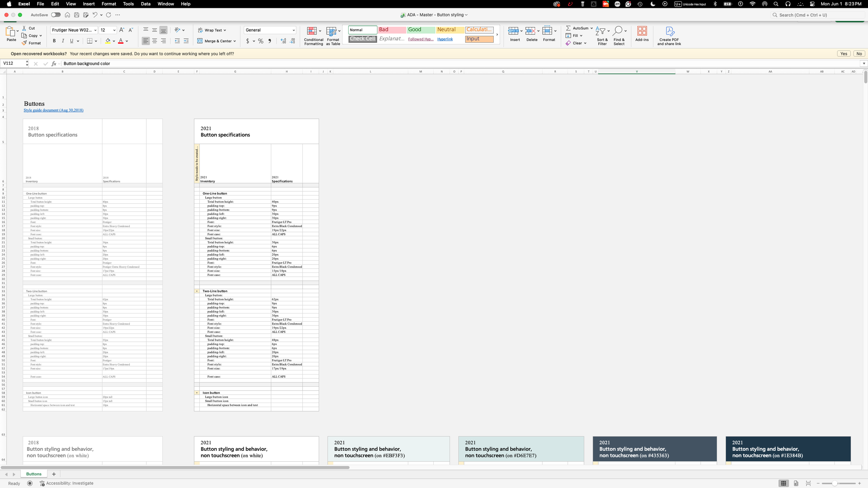
Task: Switch to Page Break Preview
Action: (808, 483)
